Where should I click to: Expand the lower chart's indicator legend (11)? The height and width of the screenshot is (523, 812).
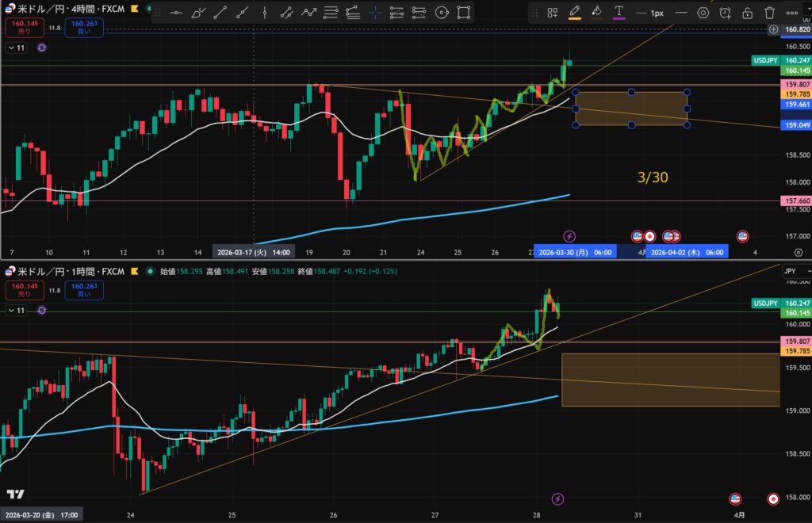coord(16,311)
